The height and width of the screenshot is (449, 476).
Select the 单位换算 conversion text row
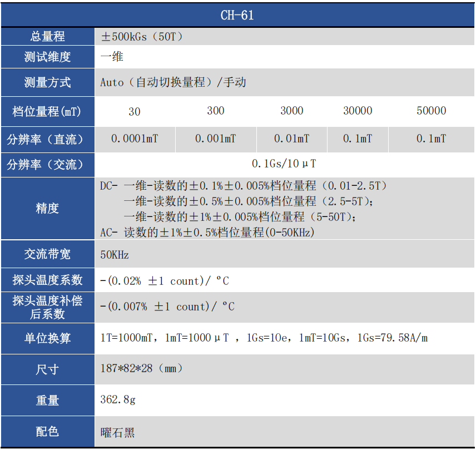pyautogui.click(x=264, y=338)
